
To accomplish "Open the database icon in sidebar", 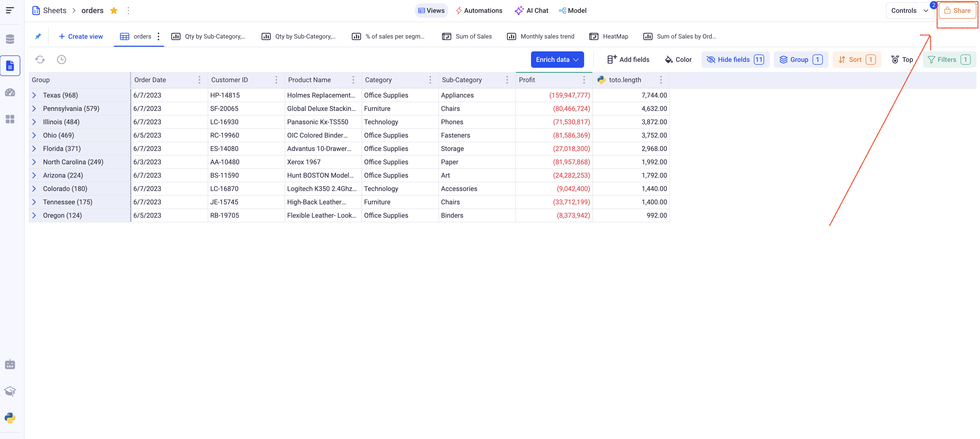I will [10, 39].
